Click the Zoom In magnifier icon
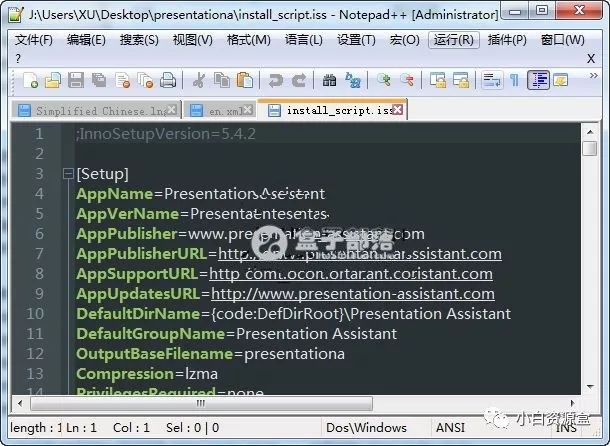The height and width of the screenshot is (446, 610). (x=384, y=80)
